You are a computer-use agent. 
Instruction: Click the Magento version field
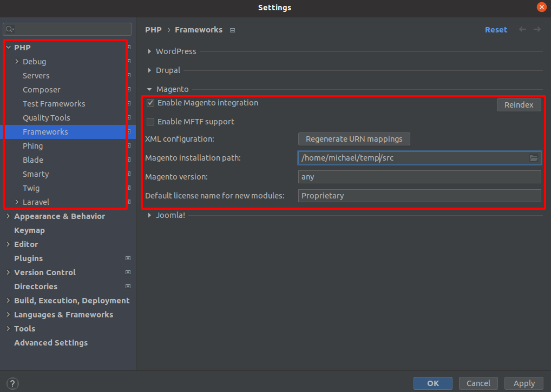click(419, 177)
